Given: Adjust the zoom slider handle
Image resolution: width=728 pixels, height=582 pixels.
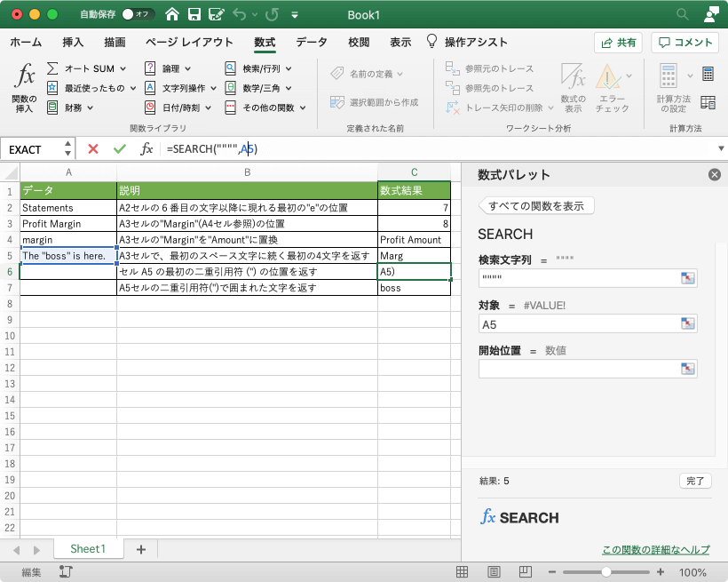Looking at the screenshot, I should [x=605, y=571].
